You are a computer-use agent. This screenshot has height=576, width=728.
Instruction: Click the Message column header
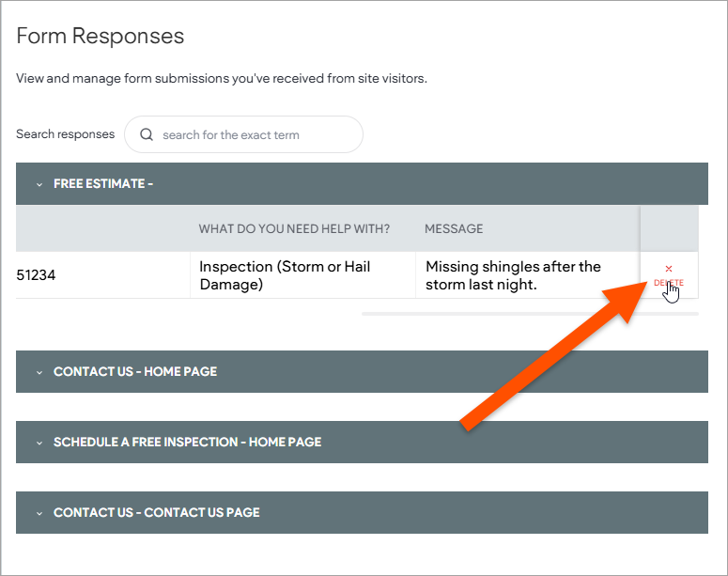click(454, 228)
